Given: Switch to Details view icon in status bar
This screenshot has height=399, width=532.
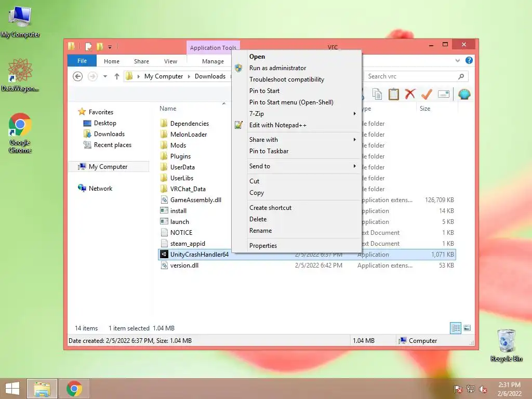Looking at the screenshot, I should point(455,328).
